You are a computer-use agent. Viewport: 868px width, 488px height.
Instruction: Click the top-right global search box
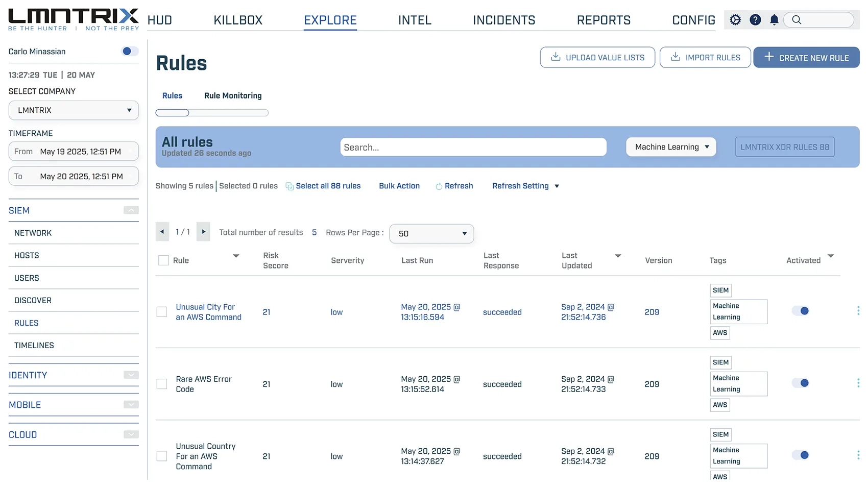pyautogui.click(x=819, y=20)
